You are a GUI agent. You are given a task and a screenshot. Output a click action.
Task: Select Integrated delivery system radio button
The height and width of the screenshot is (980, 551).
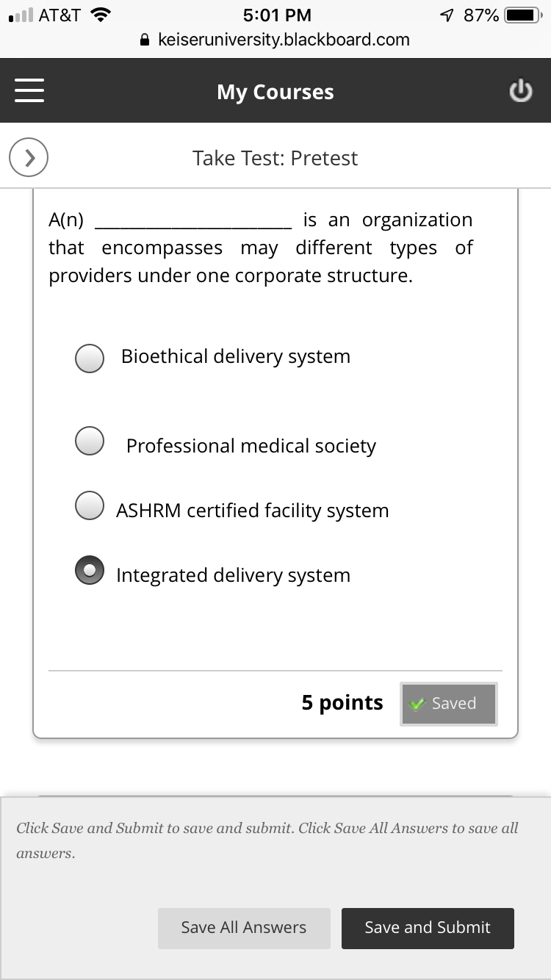90,570
